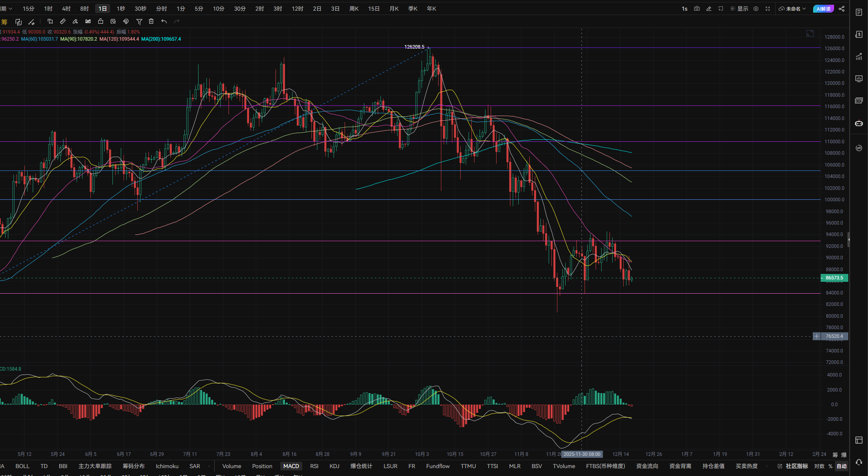Click the 86573.5 current price label

[834, 278]
